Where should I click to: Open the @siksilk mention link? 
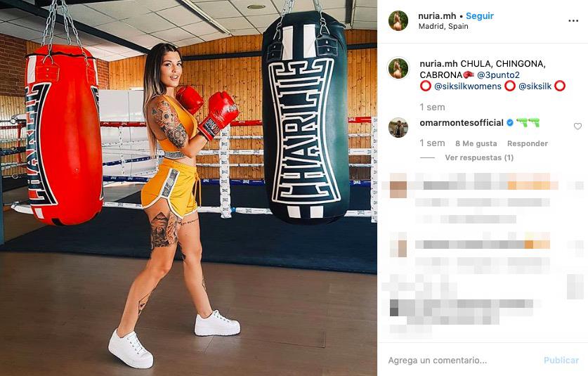535,86
